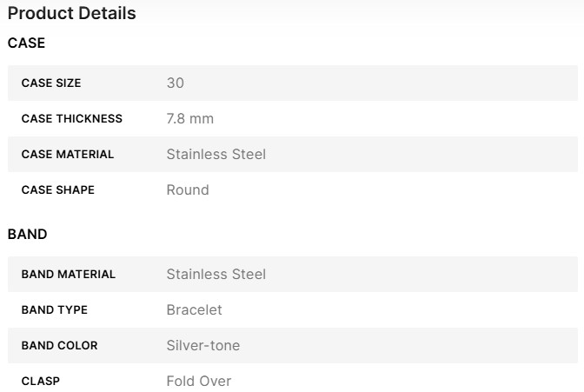Click the case size value 30
This screenshot has width=584, height=392.
tap(175, 83)
